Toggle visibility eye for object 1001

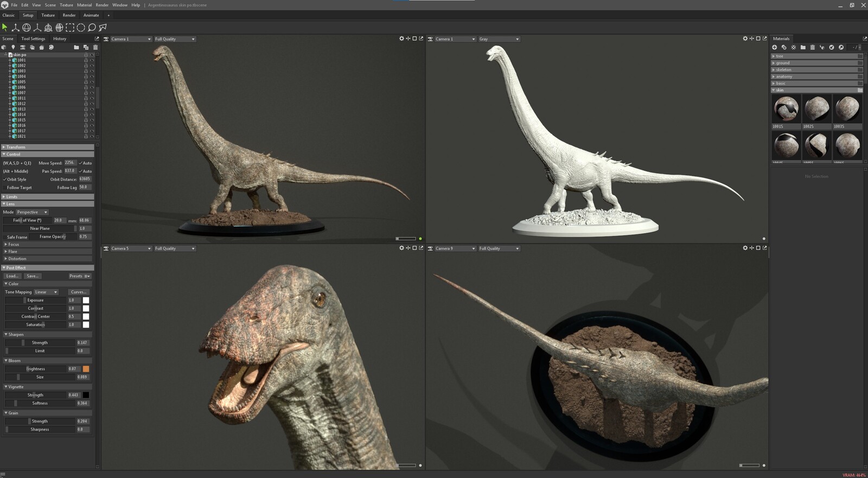point(92,60)
